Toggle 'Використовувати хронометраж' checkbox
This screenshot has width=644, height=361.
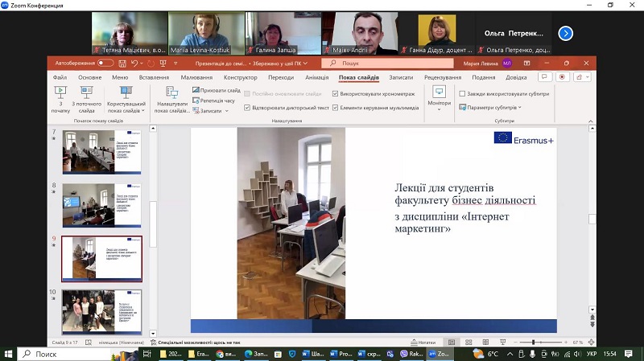(336, 93)
